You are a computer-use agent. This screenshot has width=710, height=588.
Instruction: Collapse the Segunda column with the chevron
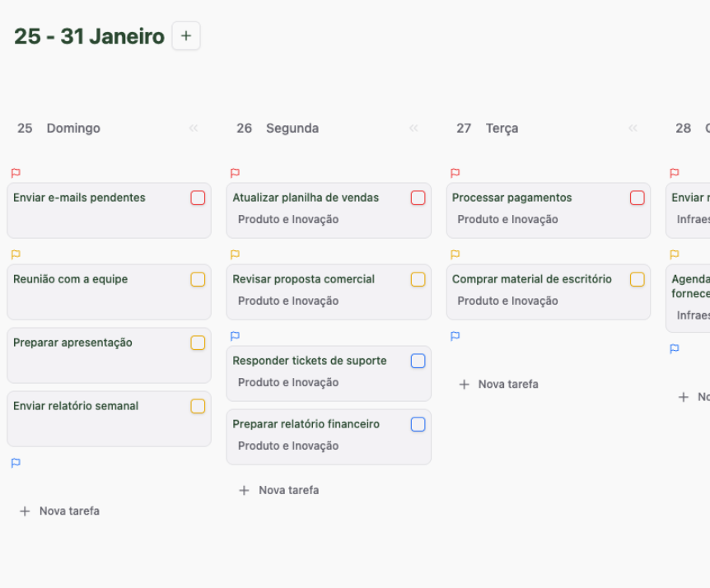click(x=413, y=128)
